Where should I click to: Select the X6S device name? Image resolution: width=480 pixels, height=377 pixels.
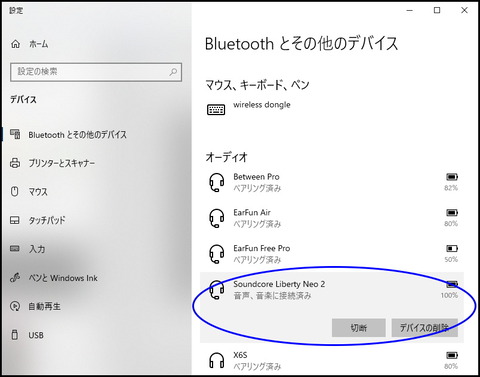(x=240, y=355)
